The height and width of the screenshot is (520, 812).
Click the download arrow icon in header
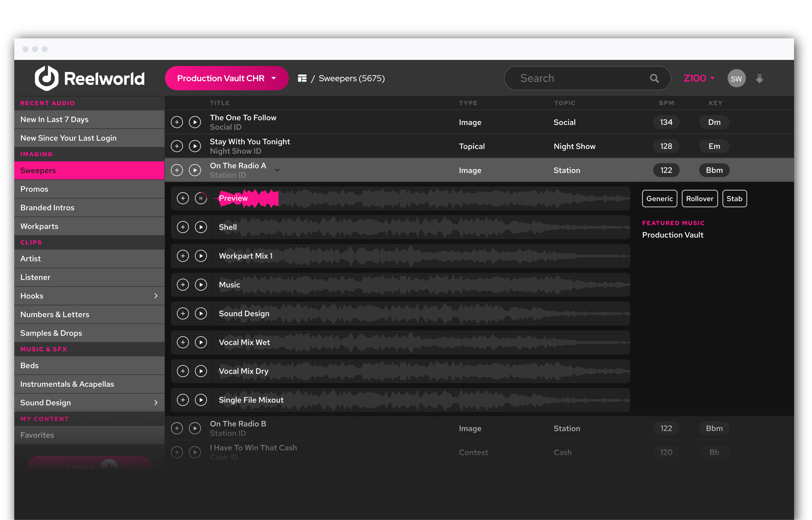[x=759, y=78]
